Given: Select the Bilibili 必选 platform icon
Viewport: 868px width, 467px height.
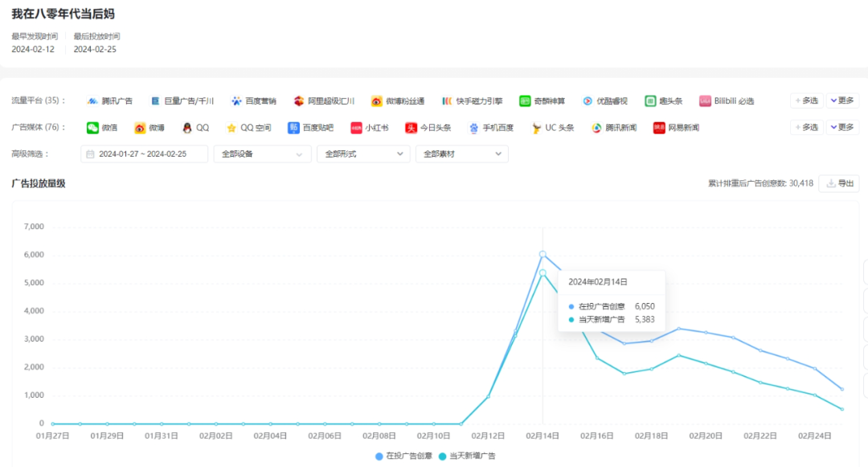Looking at the screenshot, I should point(705,101).
